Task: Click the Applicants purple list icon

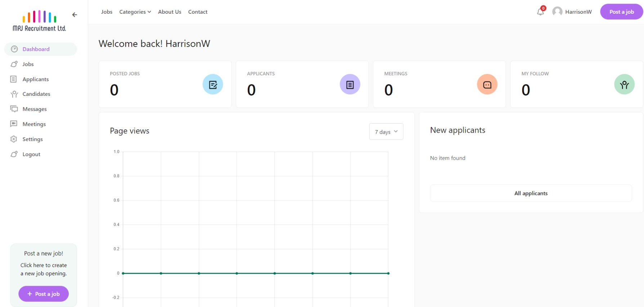Action: click(350, 84)
